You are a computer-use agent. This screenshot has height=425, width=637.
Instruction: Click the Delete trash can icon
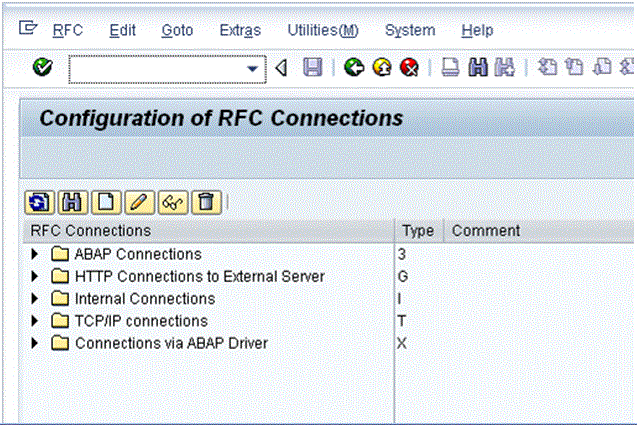[x=206, y=202]
